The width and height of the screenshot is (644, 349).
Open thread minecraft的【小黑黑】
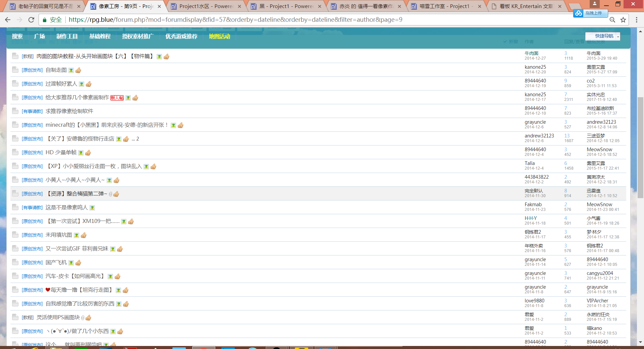tap(107, 125)
